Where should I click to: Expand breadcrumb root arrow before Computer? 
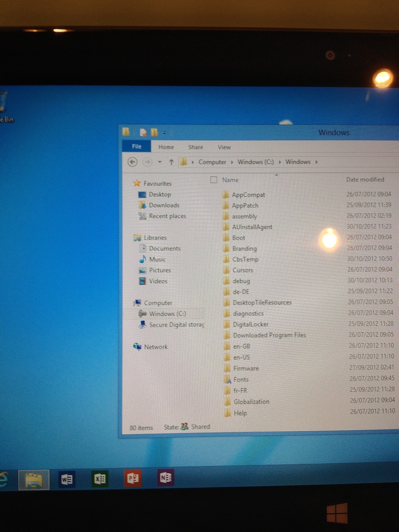193,162
